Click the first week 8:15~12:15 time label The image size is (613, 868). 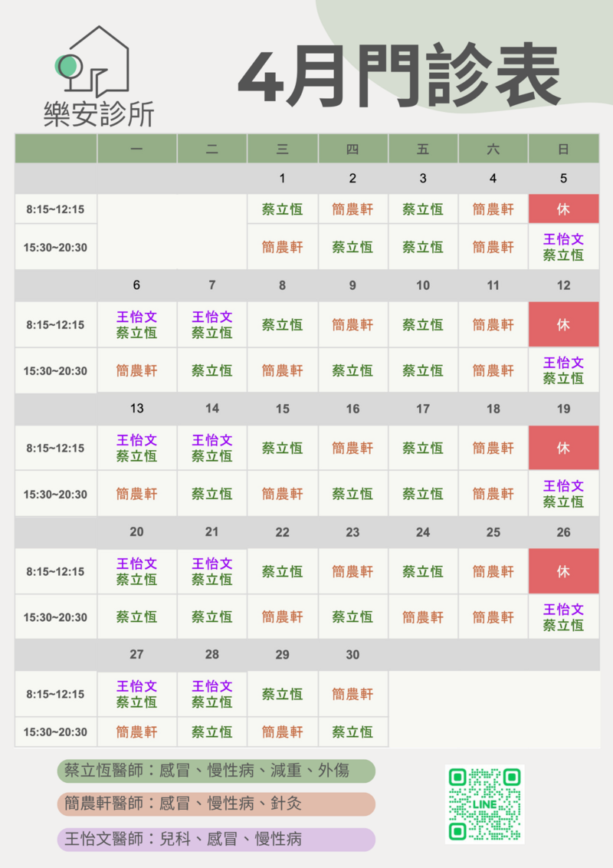(x=55, y=209)
